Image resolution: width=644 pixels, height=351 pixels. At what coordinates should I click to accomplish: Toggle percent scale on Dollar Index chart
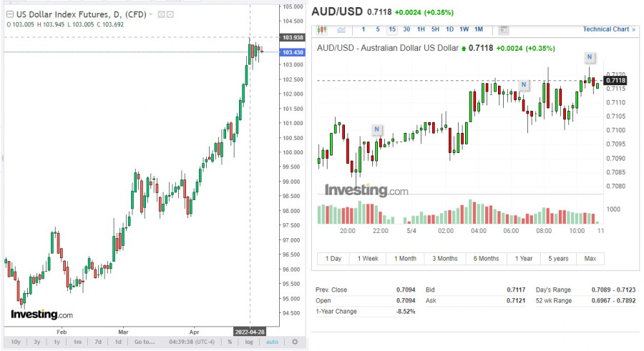coord(230,342)
